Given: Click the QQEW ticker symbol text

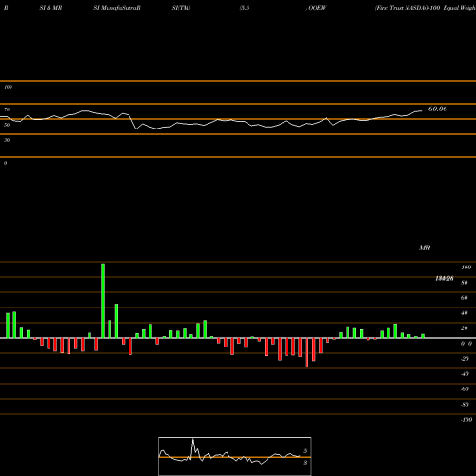Looking at the screenshot, I should pos(317,8).
